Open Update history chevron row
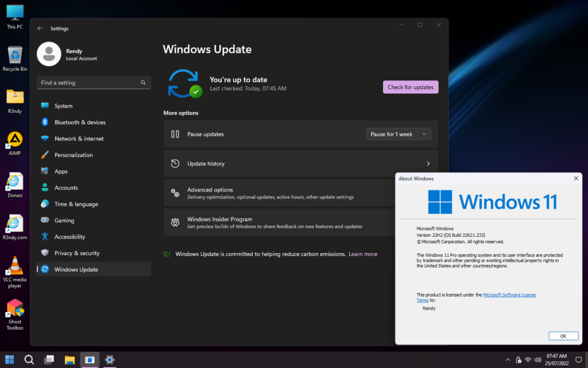This screenshot has width=588, height=368. tap(301, 163)
